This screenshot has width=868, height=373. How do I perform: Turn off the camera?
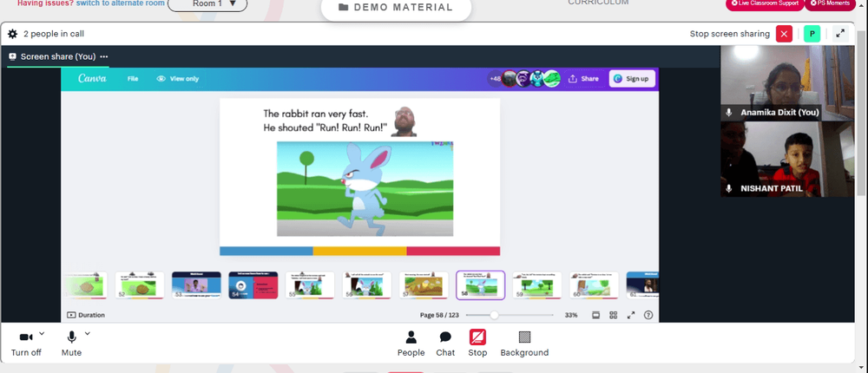pos(26,344)
